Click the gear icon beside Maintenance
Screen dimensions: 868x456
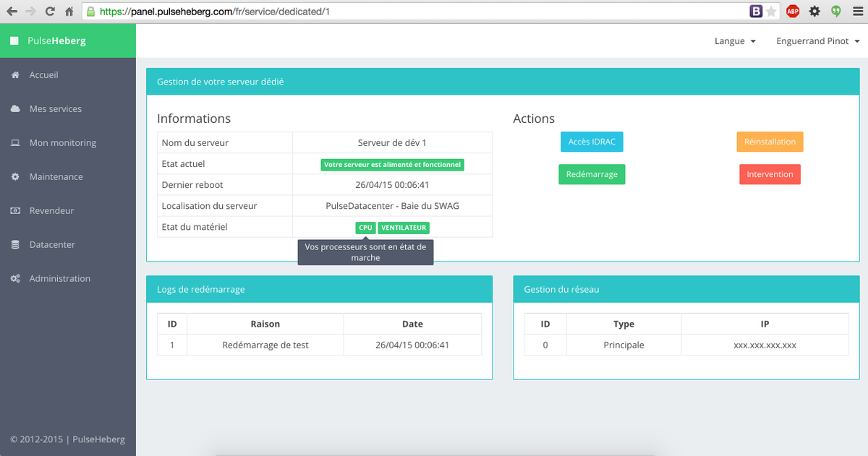[15, 177]
